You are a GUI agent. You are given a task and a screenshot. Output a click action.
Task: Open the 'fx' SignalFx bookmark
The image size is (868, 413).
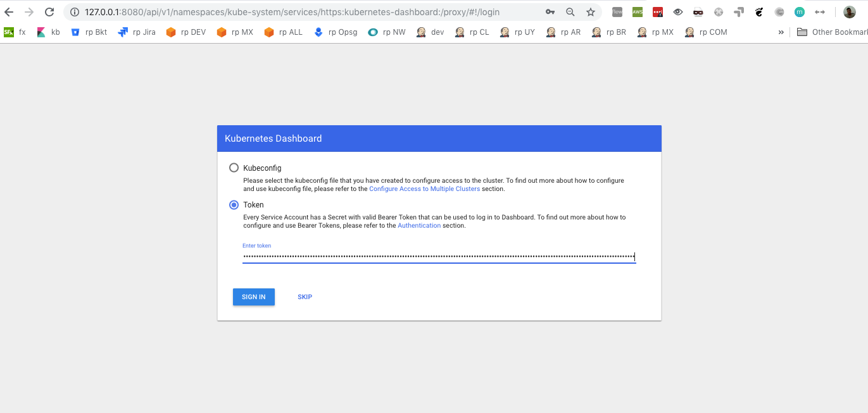[15, 32]
